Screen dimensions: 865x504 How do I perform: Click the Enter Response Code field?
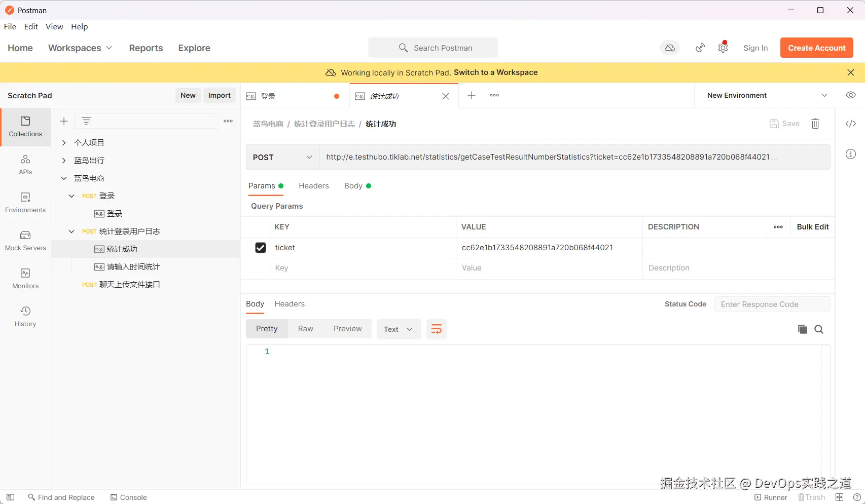(x=772, y=304)
